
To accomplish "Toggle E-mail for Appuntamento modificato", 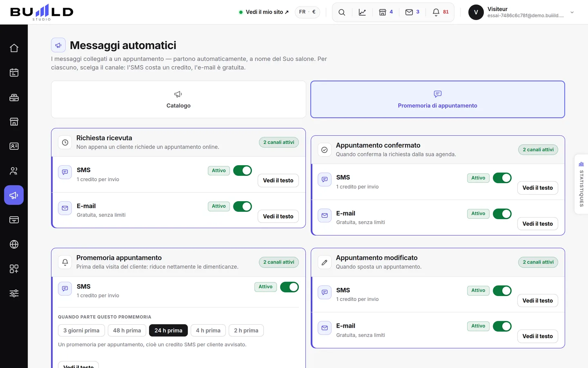I will 502,326.
